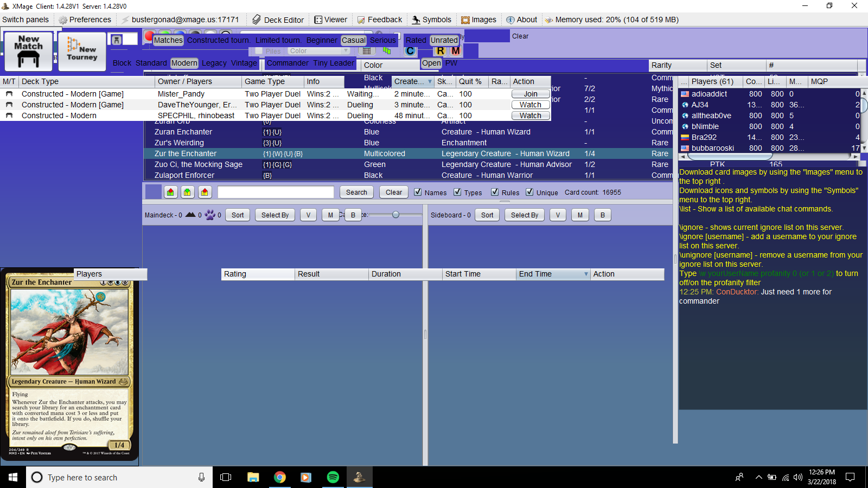Open Spotify from the taskbar
Image resolution: width=868 pixels, height=488 pixels.
pos(333,477)
